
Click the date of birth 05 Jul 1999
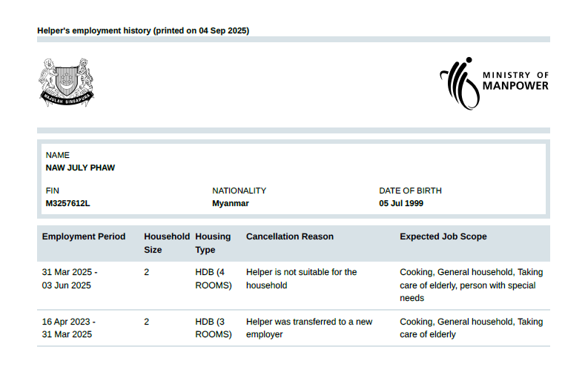401,203
